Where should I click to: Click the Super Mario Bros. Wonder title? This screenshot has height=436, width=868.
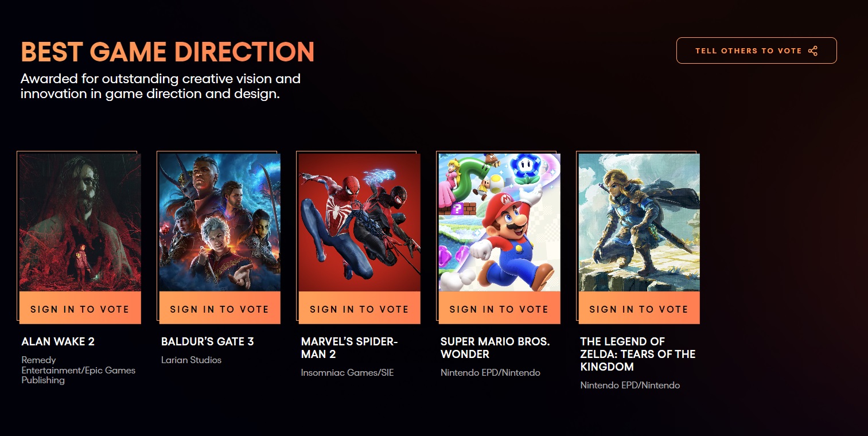point(495,348)
